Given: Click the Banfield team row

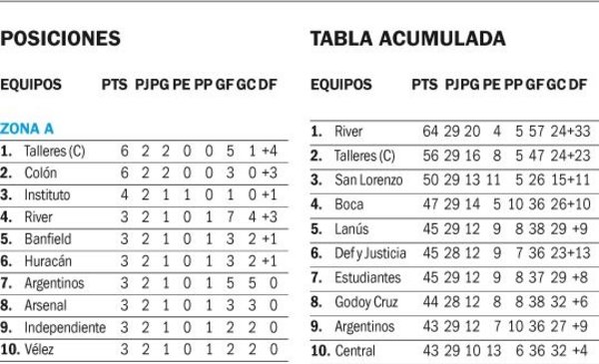Looking at the screenshot, I should (x=144, y=239).
